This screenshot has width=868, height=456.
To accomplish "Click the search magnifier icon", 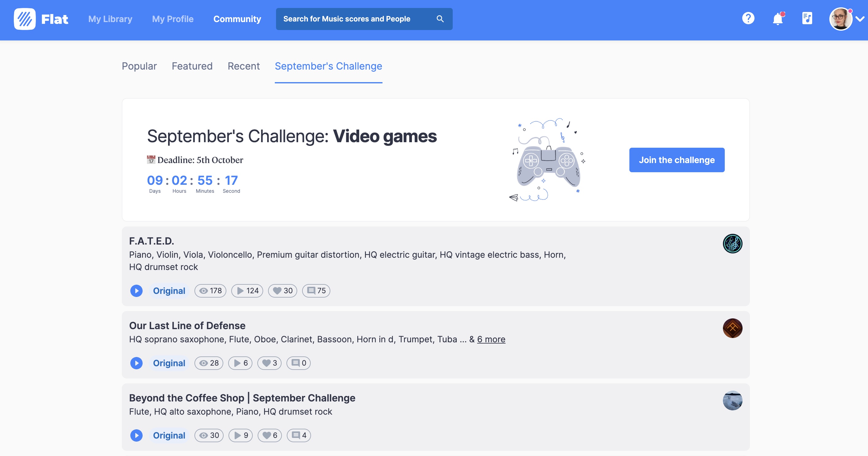I will pos(440,19).
